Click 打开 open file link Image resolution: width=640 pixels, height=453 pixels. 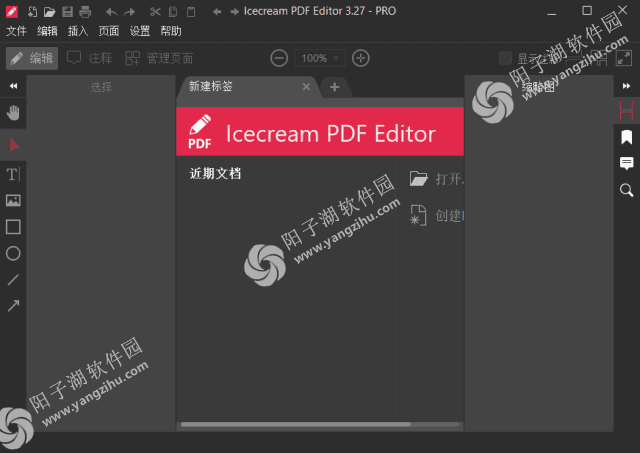click(436, 179)
